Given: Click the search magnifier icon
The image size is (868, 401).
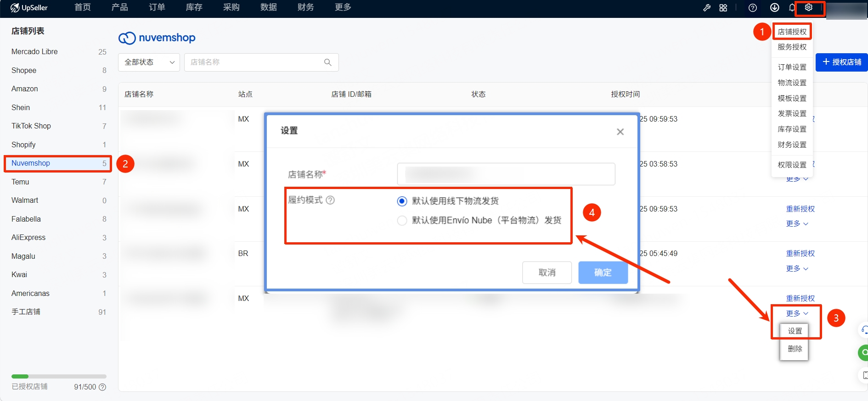Looking at the screenshot, I should 328,62.
